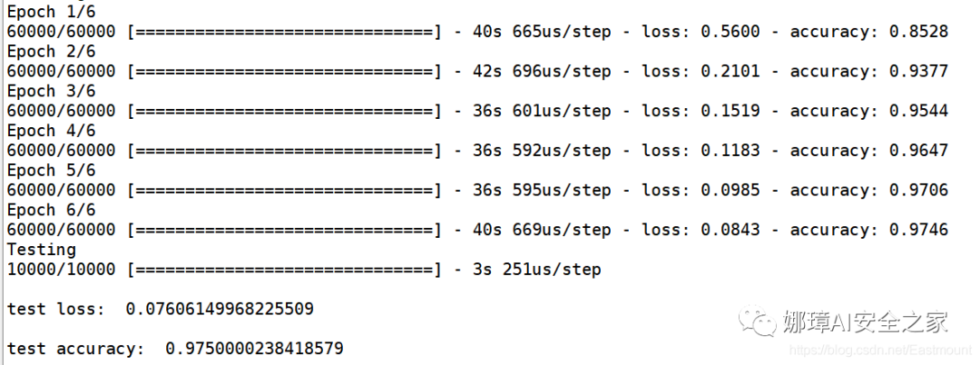Viewport: 980px width, 365px height.
Task: Click the WeChat logo icon in watermark
Action: click(x=758, y=321)
